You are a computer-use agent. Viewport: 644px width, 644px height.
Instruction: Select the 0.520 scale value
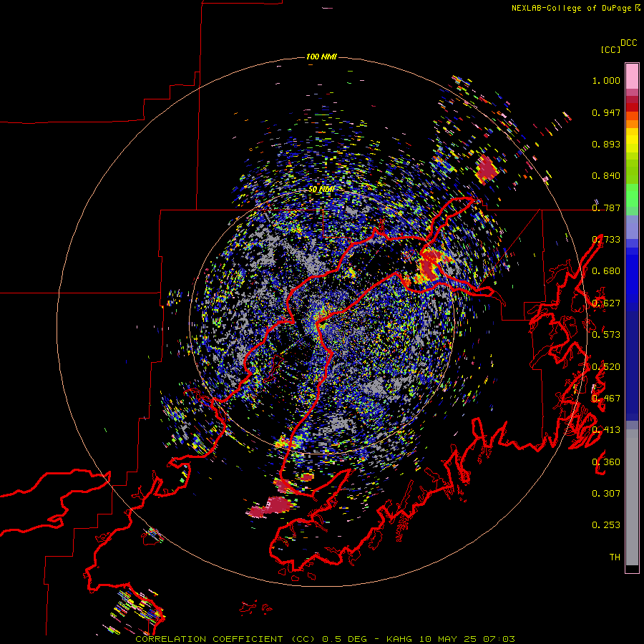tap(606, 366)
